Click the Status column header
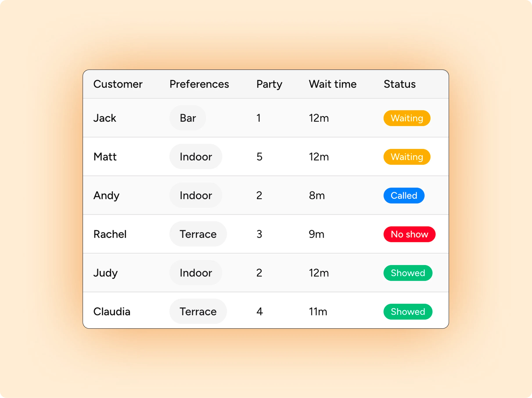The image size is (532, 398). point(399,84)
